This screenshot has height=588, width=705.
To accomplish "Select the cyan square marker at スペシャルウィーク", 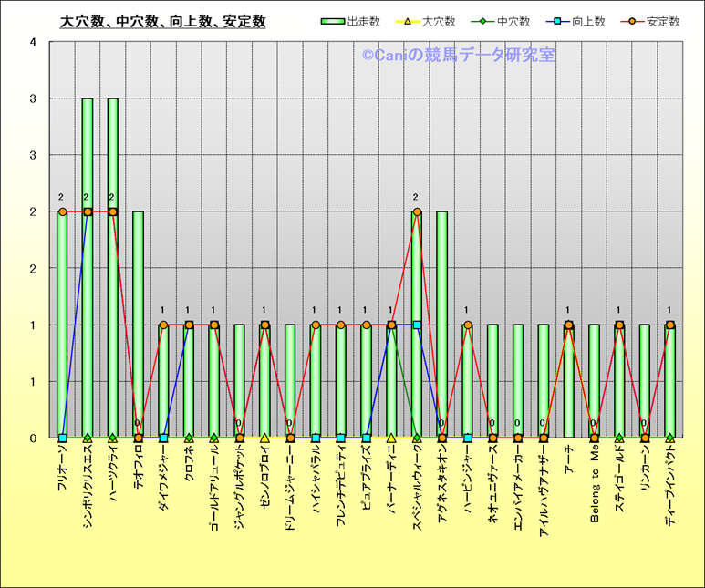I will pyautogui.click(x=417, y=325).
